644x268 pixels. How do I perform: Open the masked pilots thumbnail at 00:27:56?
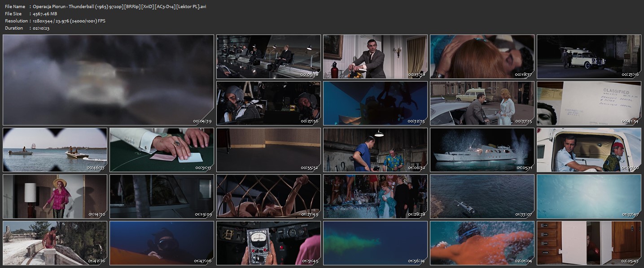[x=268, y=103]
